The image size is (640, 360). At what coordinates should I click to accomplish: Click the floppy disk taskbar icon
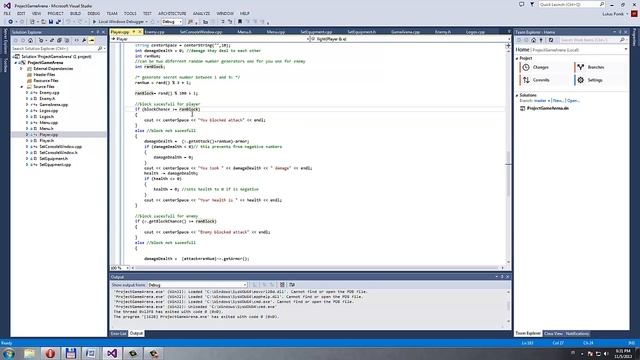coord(71,353)
